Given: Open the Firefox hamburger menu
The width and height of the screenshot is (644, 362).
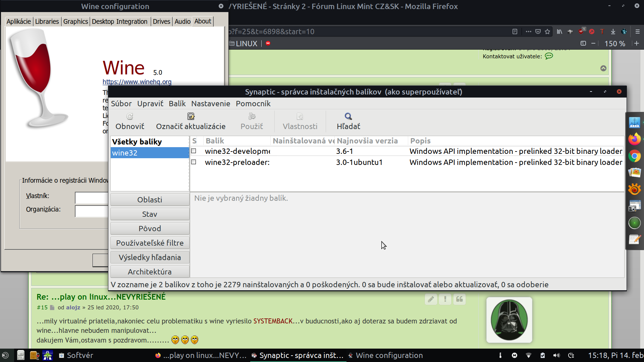Looking at the screenshot, I should pyautogui.click(x=638, y=32).
